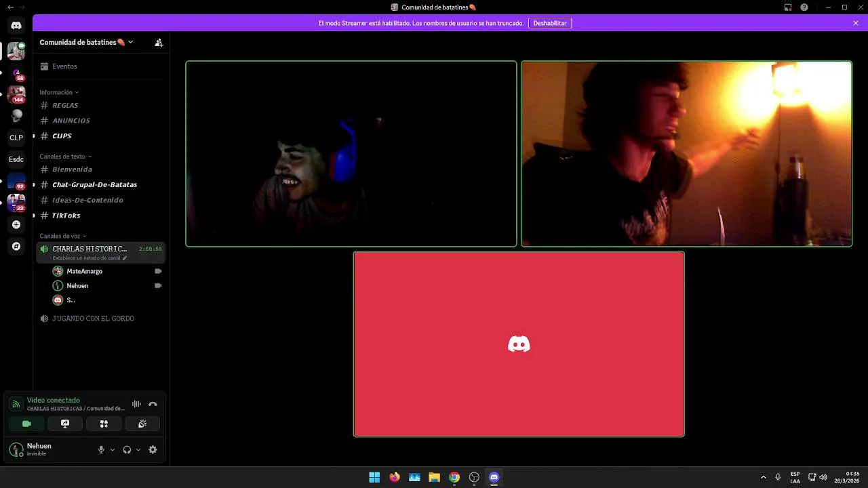The width and height of the screenshot is (868, 488).
Task: Edit the channel status pencil icon
Action: (x=124, y=258)
